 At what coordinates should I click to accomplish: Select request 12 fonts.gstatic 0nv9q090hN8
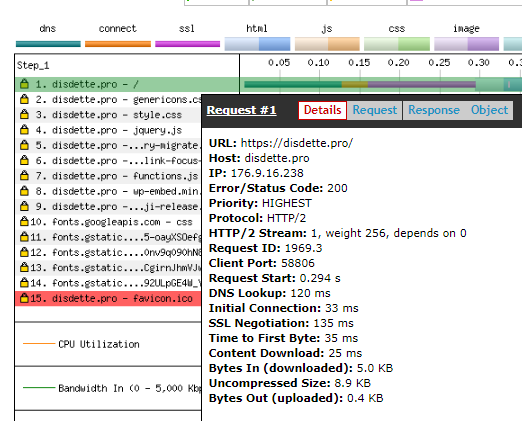pos(108,252)
